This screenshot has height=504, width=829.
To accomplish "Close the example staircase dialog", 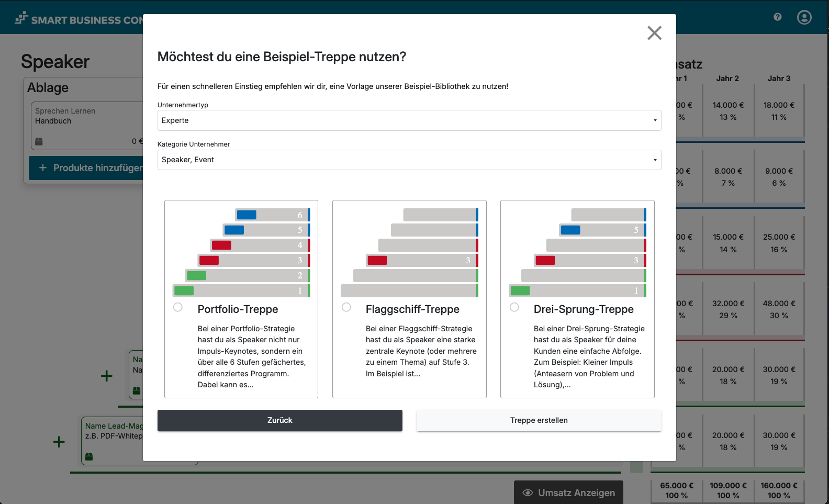I will [x=654, y=33].
